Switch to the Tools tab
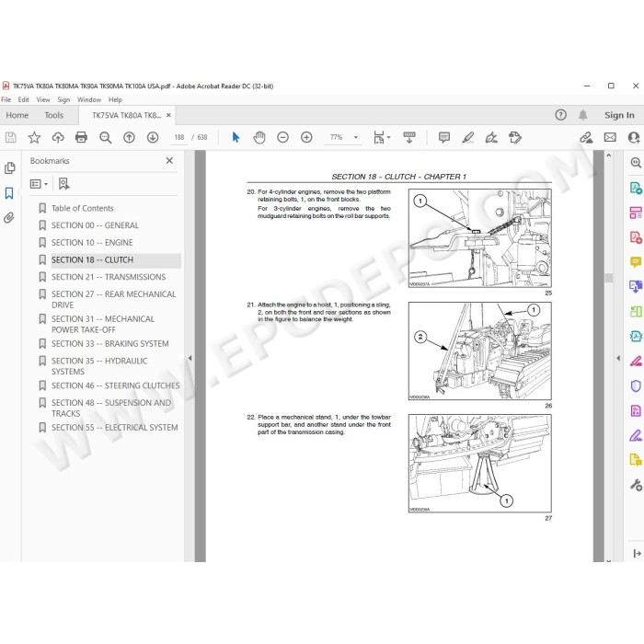 click(x=53, y=115)
